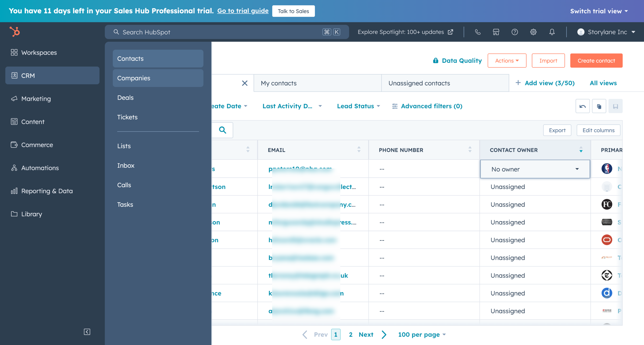The height and width of the screenshot is (345, 644).
Task: Open the marketplace storefront icon
Action: coord(496,32)
